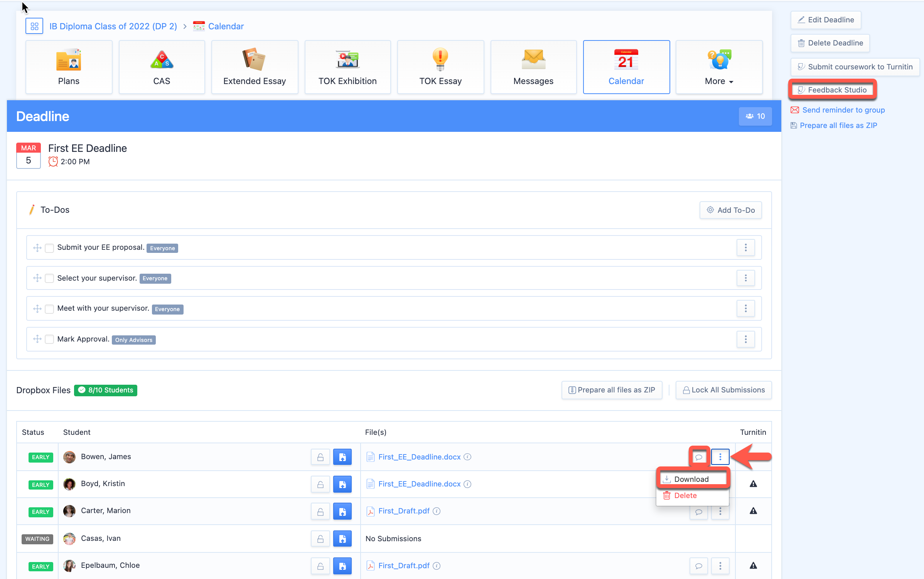The image size is (924, 579).
Task: Expand the More dropdown menu
Action: [719, 67]
